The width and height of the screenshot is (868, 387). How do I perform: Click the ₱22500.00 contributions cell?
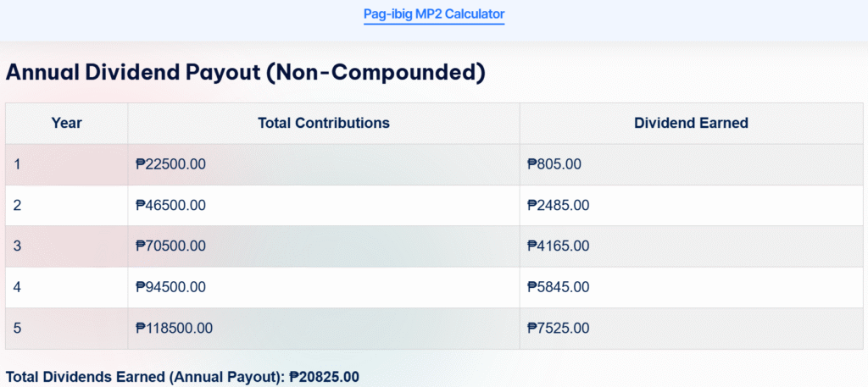coord(324,164)
